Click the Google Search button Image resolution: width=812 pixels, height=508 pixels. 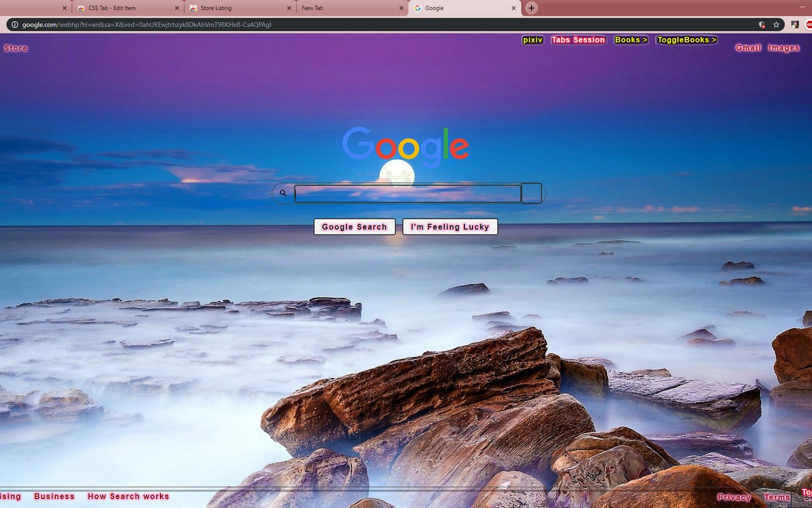pos(355,227)
